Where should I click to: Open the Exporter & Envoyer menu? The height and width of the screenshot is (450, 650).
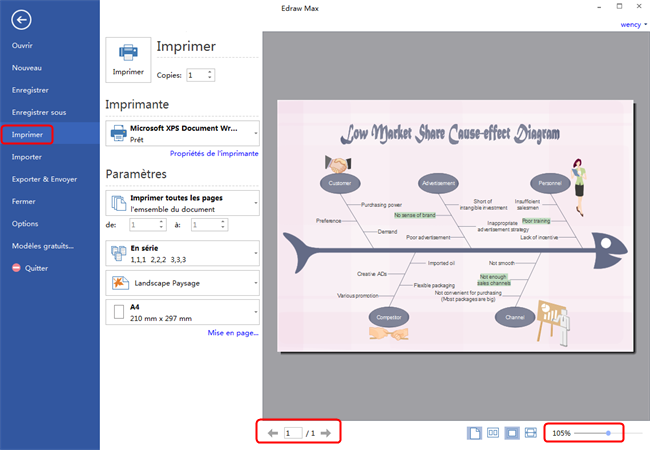[x=44, y=179]
